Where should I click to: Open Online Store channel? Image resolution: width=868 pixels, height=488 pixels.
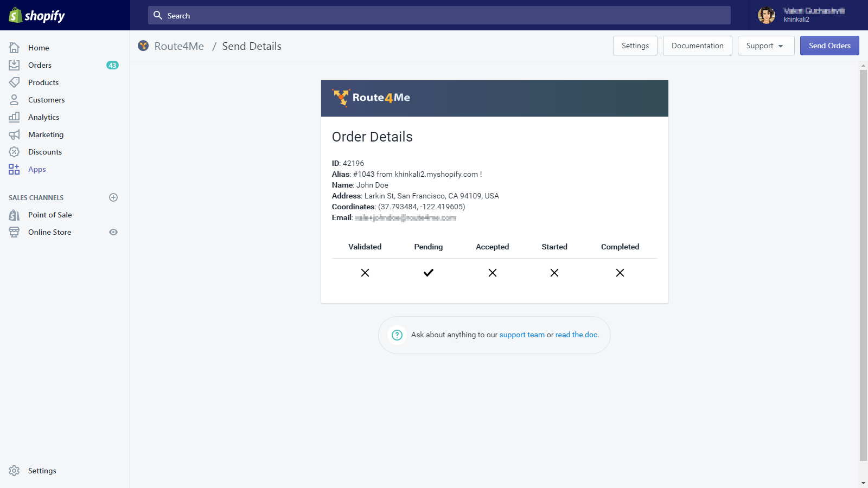click(49, 232)
